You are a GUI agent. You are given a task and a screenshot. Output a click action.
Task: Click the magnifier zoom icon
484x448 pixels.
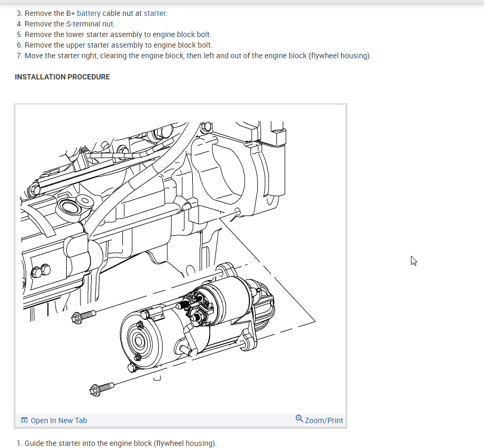click(x=299, y=419)
